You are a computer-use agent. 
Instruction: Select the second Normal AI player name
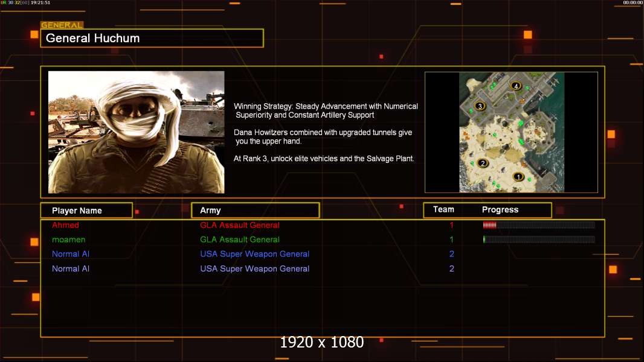pyautogui.click(x=71, y=268)
